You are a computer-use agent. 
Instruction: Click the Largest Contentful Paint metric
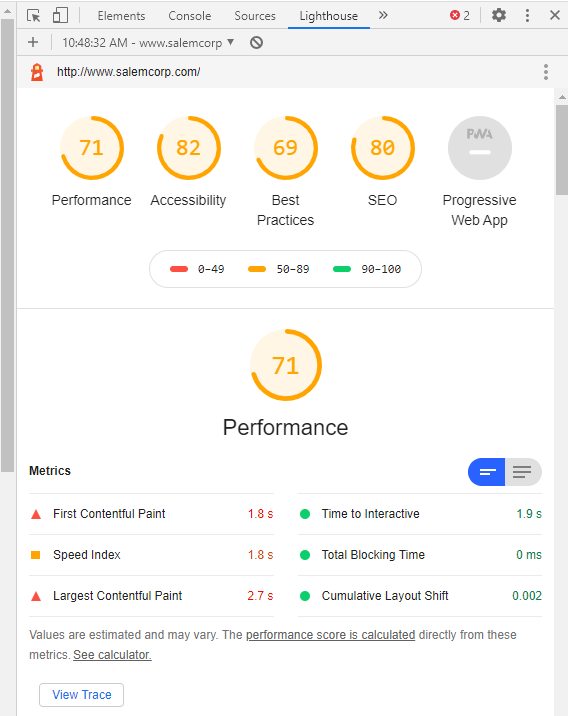pyautogui.click(x=152, y=596)
